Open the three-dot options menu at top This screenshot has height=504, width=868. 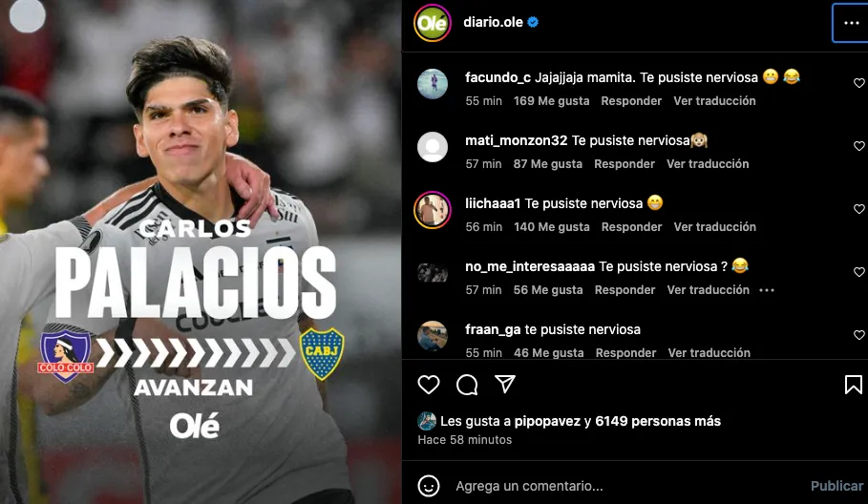(x=851, y=23)
